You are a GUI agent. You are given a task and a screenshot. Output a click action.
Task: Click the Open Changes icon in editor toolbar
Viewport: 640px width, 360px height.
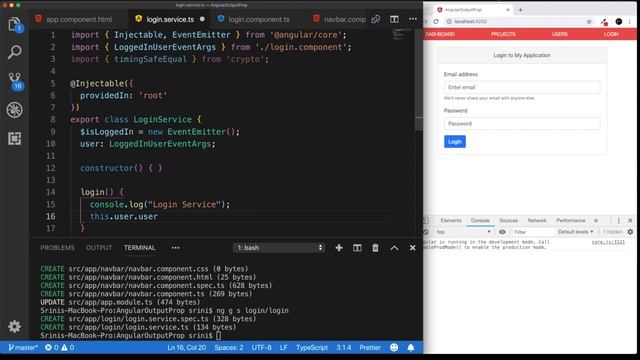376,19
